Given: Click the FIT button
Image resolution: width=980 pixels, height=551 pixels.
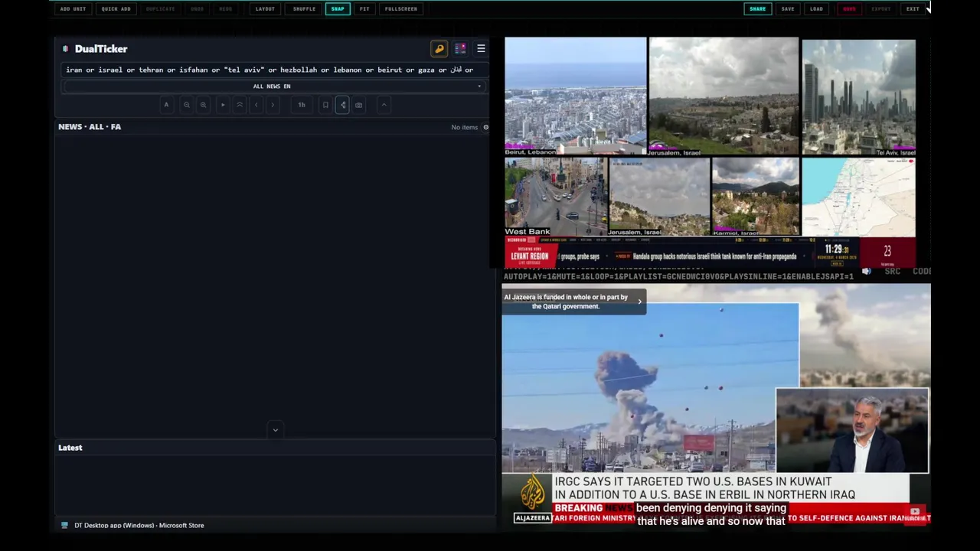Looking at the screenshot, I should coord(364,9).
